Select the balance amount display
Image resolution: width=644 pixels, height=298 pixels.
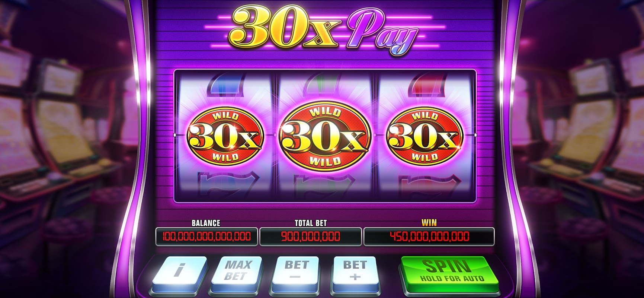206,236
